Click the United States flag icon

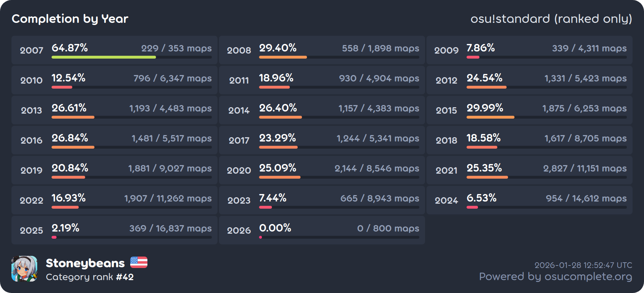(x=139, y=263)
